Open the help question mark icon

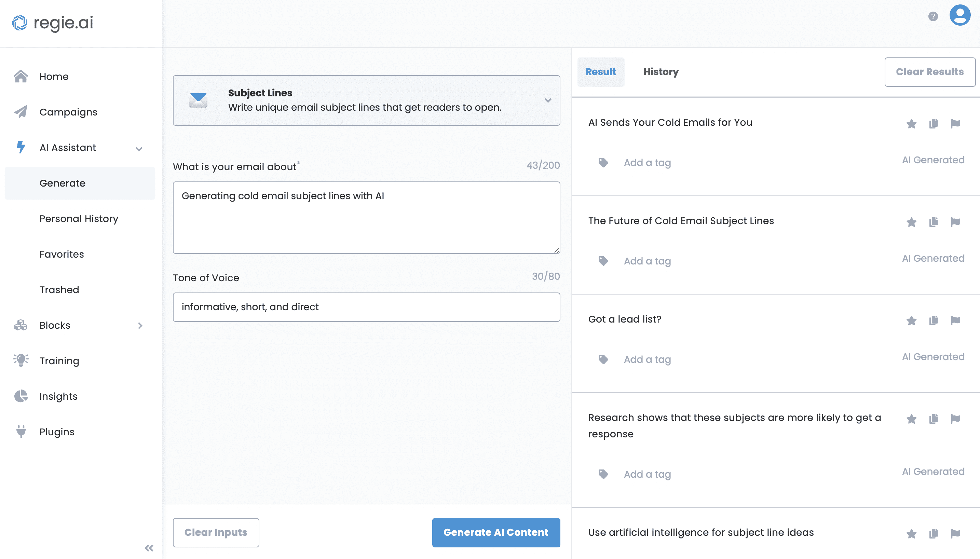[x=933, y=16]
